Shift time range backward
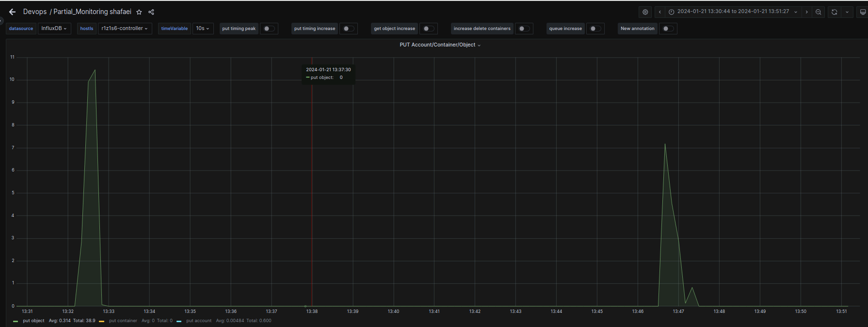Viewport: 868px width, 327px height. pyautogui.click(x=659, y=12)
